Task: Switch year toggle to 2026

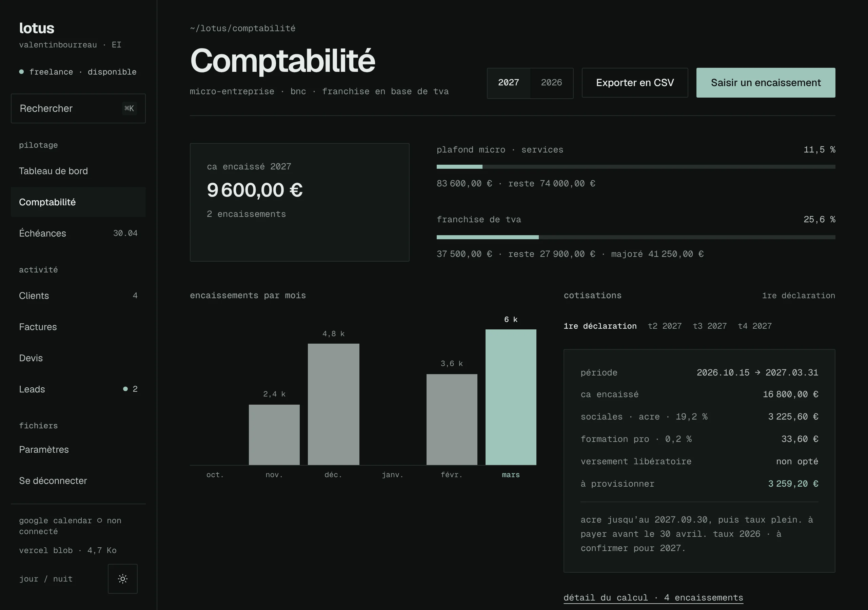Action: [x=551, y=83]
